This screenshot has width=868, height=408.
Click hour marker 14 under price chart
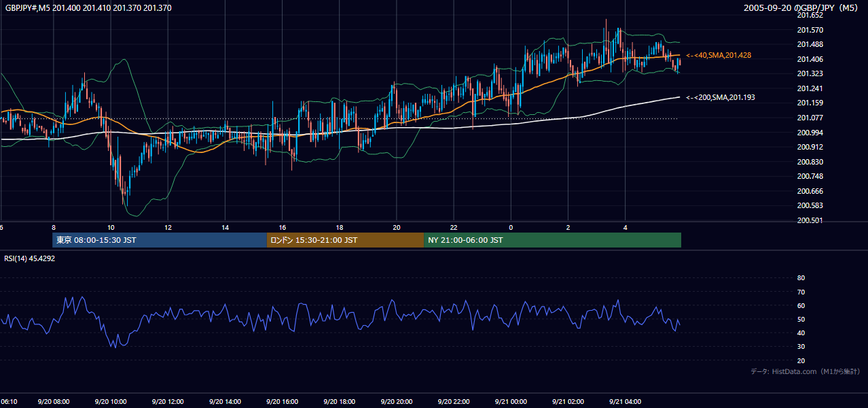[x=225, y=227]
